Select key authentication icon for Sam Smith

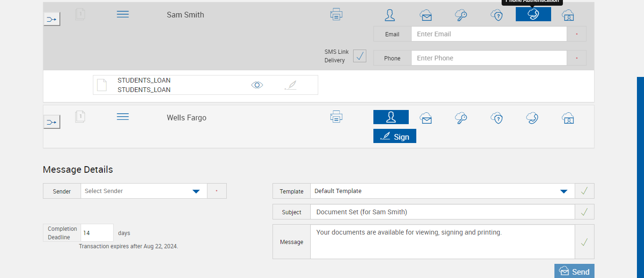pyautogui.click(x=461, y=15)
